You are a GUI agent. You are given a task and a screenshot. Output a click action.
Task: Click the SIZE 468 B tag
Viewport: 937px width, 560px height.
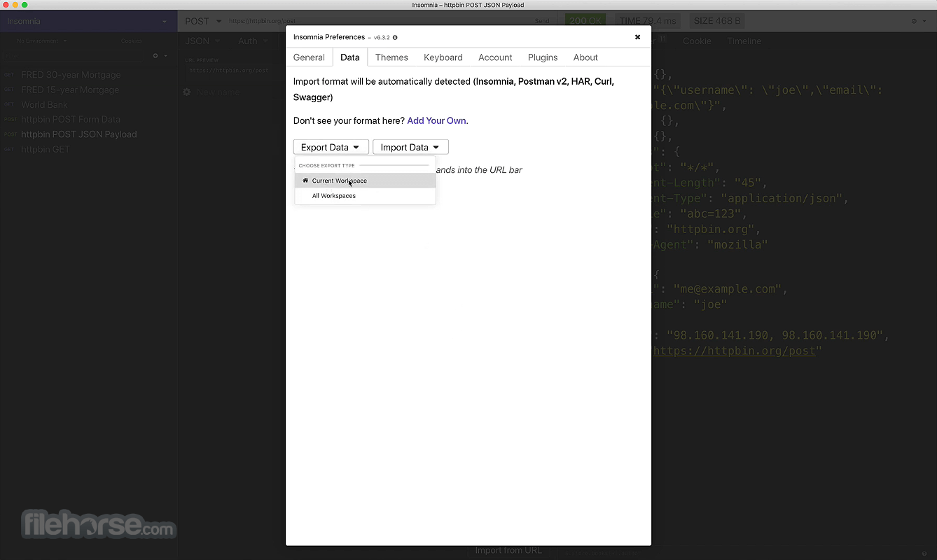(716, 21)
